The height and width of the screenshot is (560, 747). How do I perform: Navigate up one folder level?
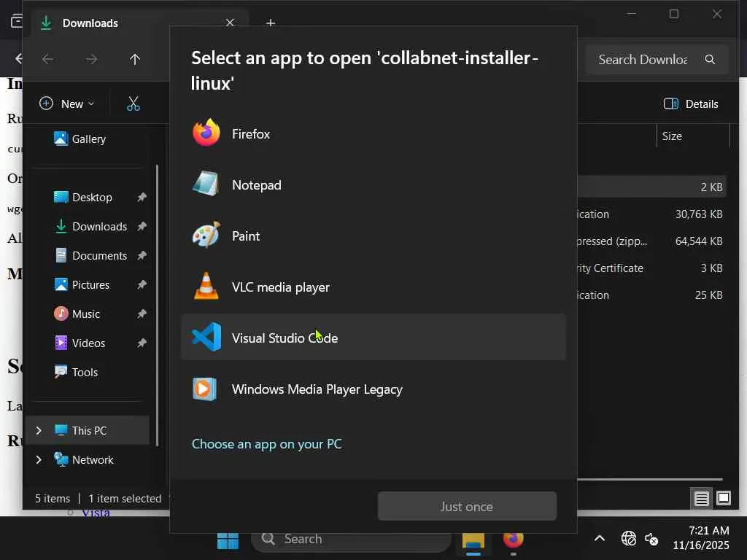tap(135, 59)
